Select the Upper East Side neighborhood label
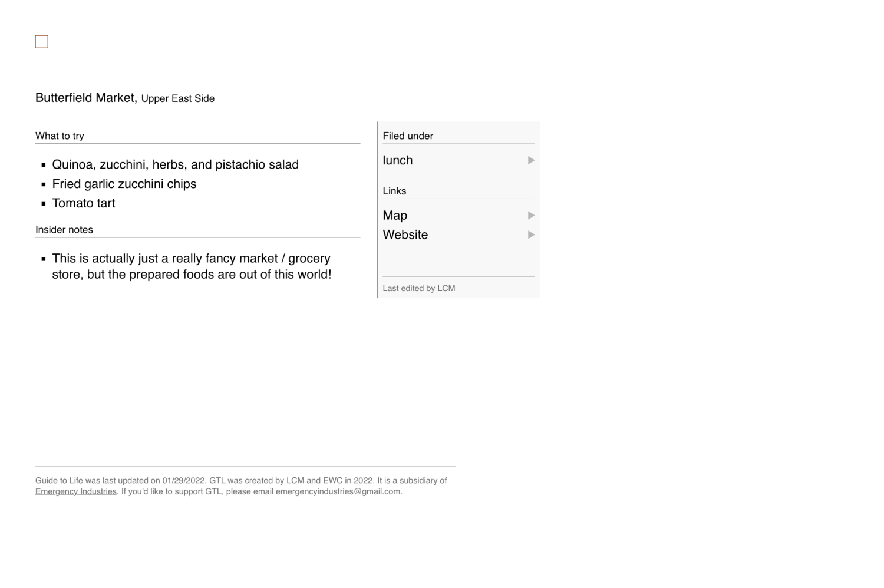The width and height of the screenshot is (884, 588). [178, 99]
